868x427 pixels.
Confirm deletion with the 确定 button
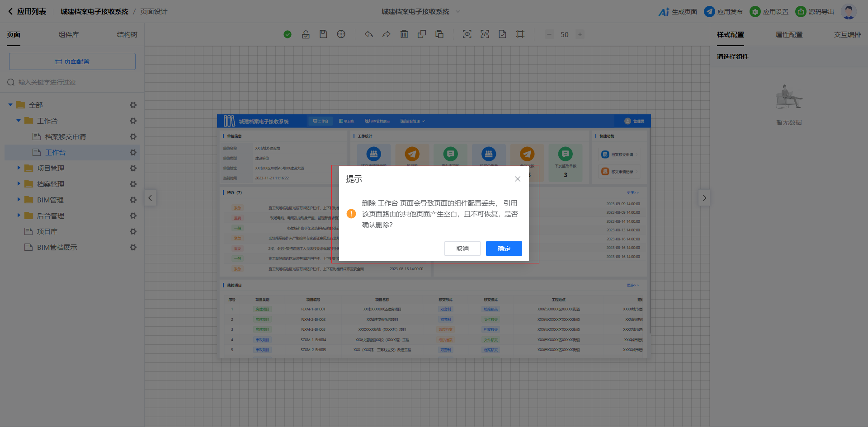[504, 249]
